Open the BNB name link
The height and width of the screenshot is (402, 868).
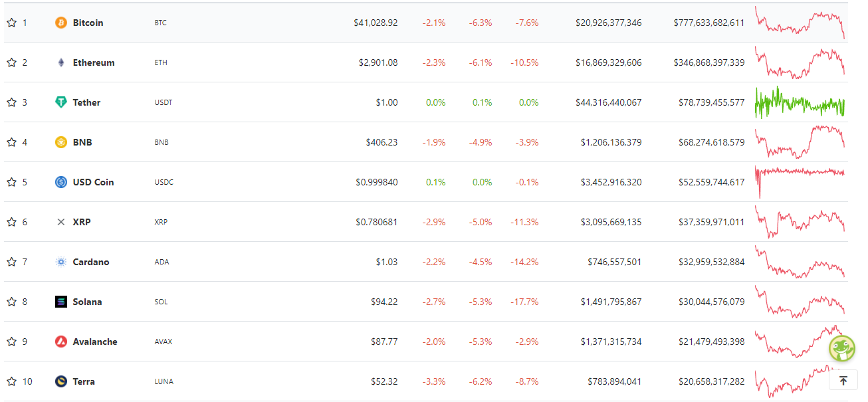click(82, 142)
